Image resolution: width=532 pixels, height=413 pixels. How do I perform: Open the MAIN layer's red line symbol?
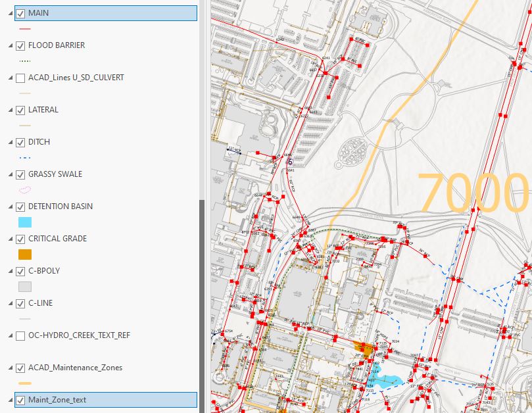[x=25, y=29]
